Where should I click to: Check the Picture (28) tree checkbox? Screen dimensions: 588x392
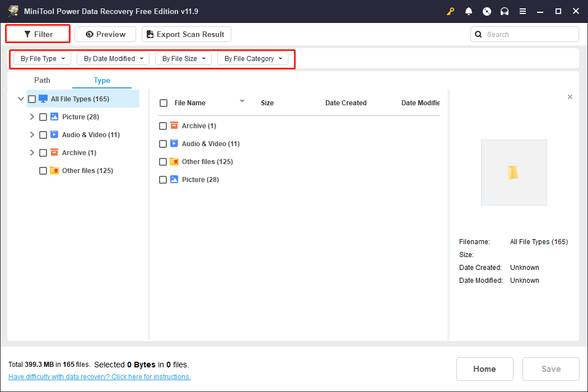[x=43, y=117]
